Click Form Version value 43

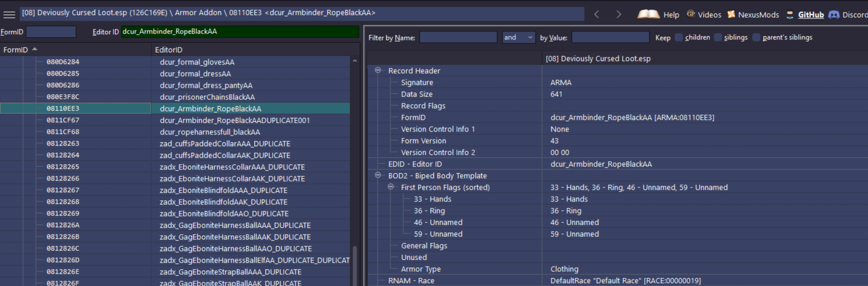point(555,141)
